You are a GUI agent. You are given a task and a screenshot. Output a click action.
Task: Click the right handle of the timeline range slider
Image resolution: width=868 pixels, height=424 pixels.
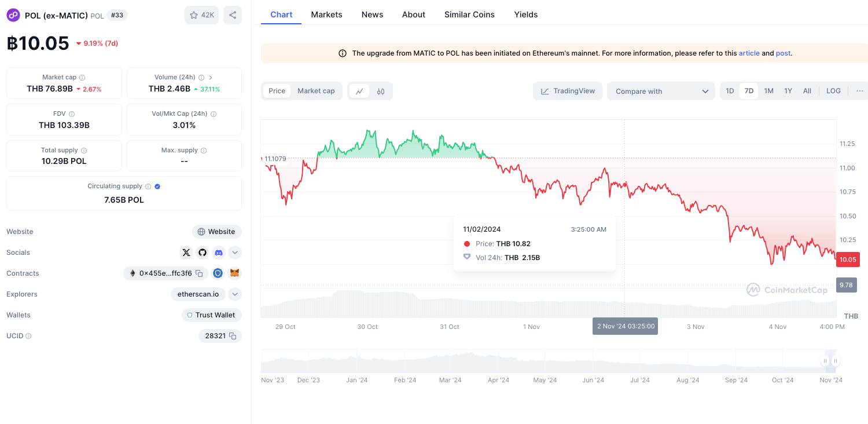(x=836, y=361)
